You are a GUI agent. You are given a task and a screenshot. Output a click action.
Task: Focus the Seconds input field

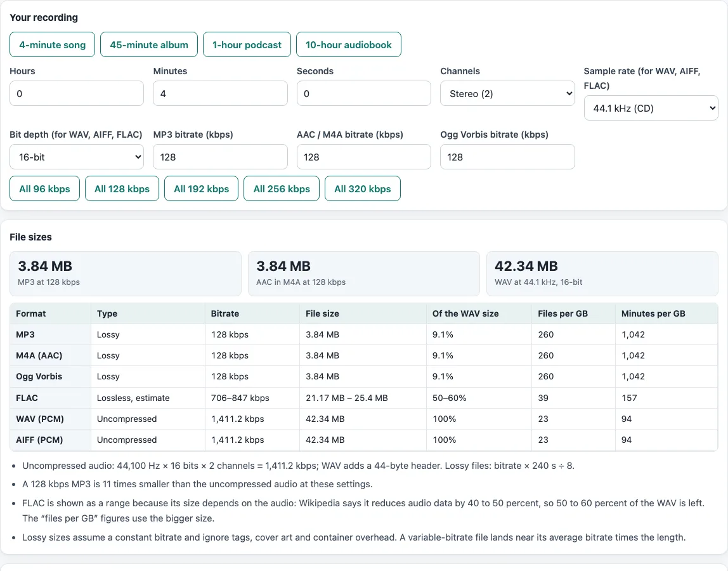[x=364, y=93]
